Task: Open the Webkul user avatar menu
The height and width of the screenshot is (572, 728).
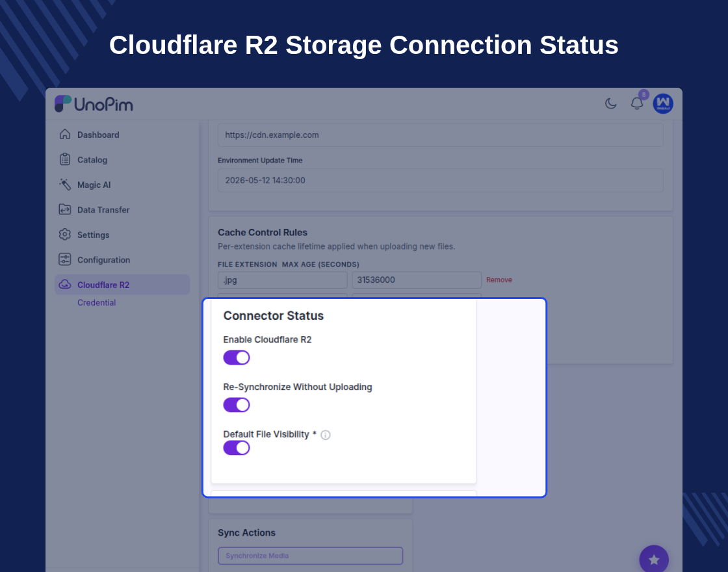Action: coord(663,103)
